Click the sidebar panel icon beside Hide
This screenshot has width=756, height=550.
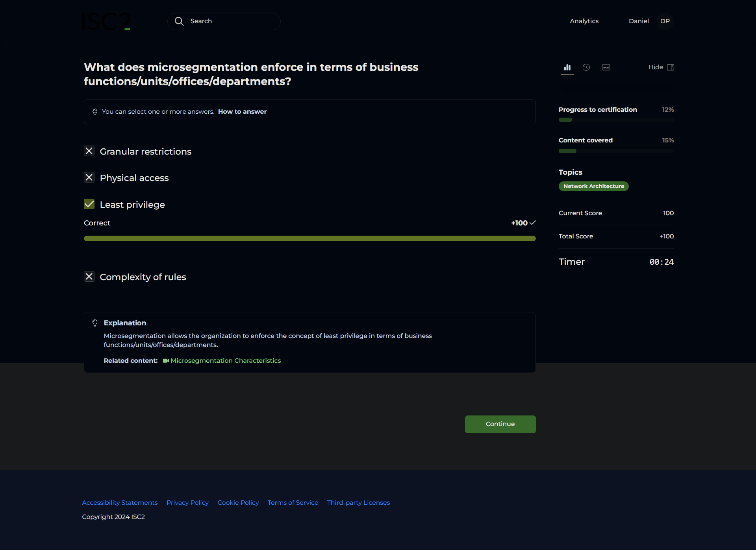coord(671,67)
